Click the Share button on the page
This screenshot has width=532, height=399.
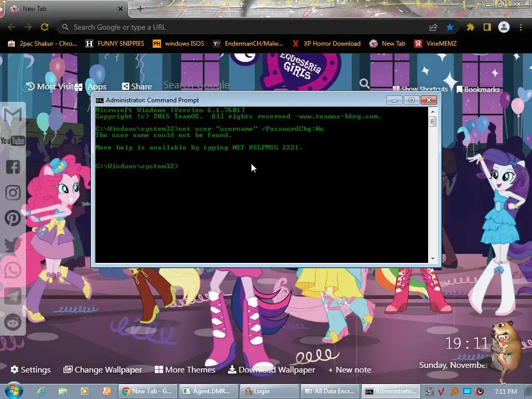(x=137, y=87)
